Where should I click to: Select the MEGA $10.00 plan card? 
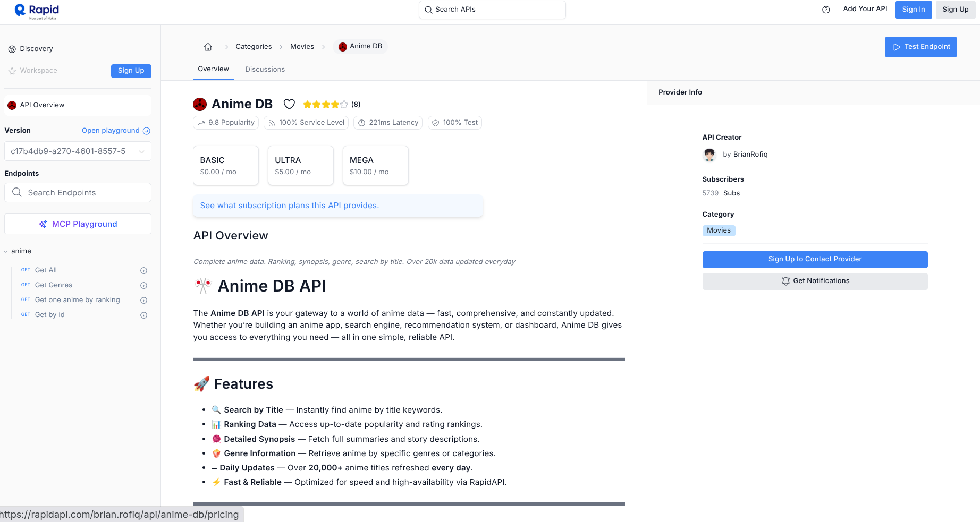click(376, 166)
